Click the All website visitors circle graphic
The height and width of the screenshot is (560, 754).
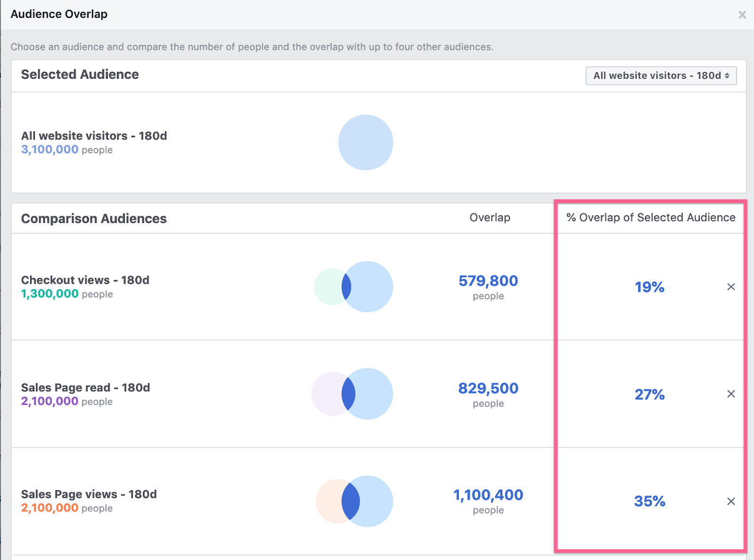[366, 142]
